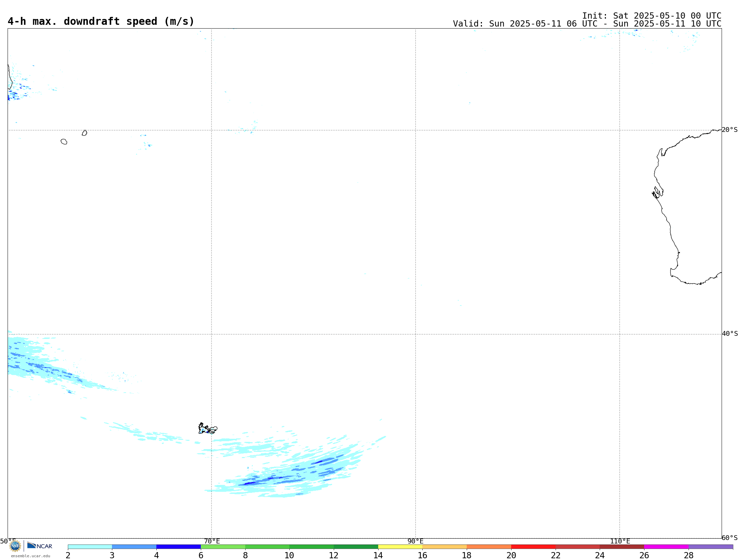Select the light cyan 2–3 m/s swatch
744x560 pixels.
(x=90, y=547)
